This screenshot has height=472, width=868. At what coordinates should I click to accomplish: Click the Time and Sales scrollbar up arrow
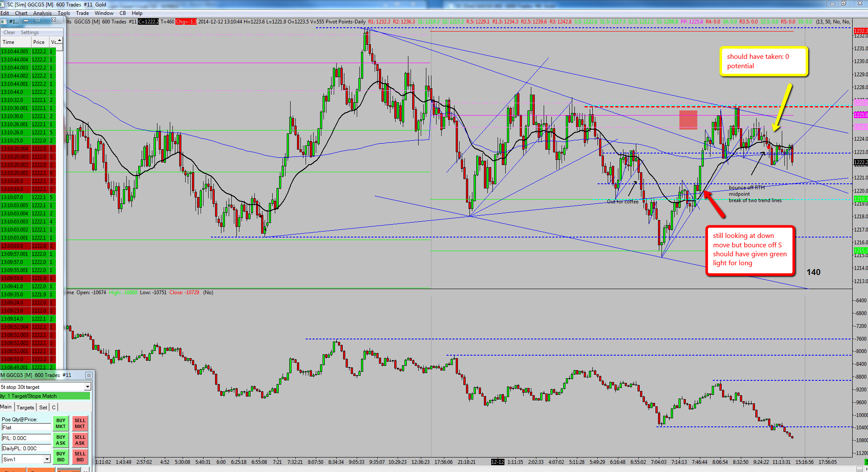[x=60, y=41]
